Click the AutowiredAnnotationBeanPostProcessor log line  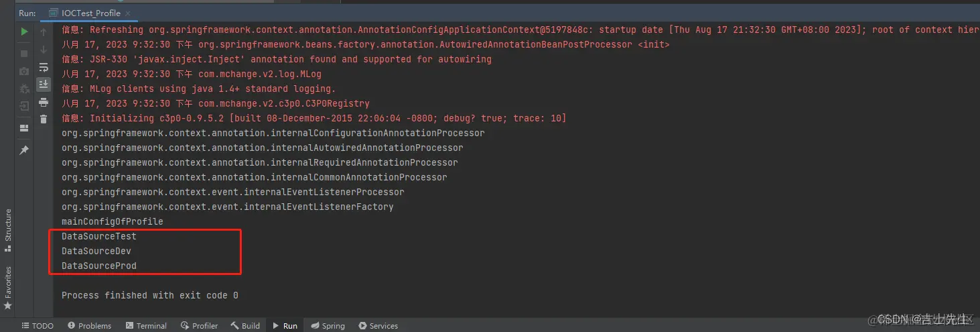(366, 44)
